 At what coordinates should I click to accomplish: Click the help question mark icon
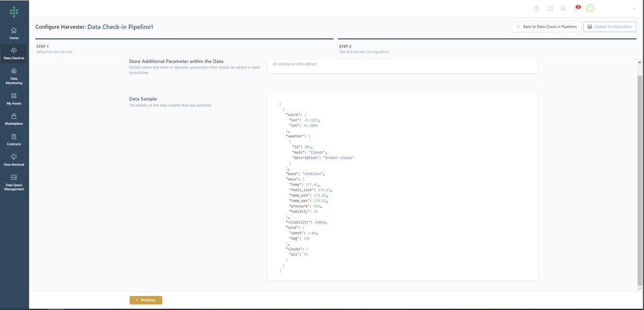536,9
